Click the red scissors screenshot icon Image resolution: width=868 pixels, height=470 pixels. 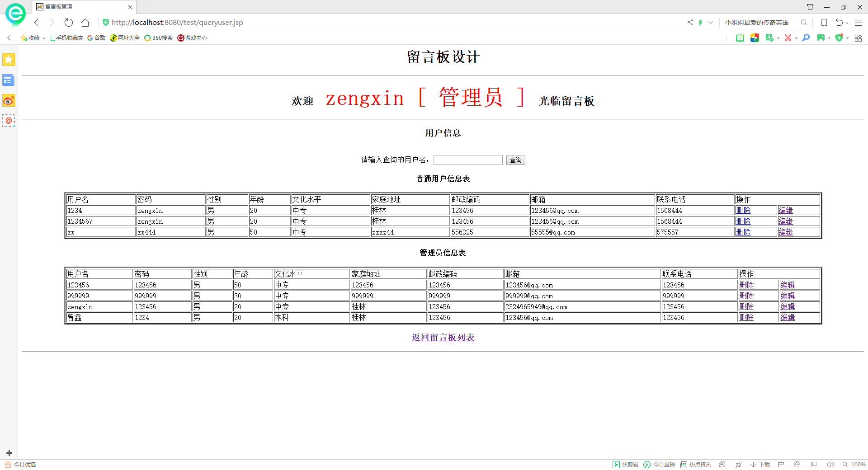pyautogui.click(x=788, y=38)
